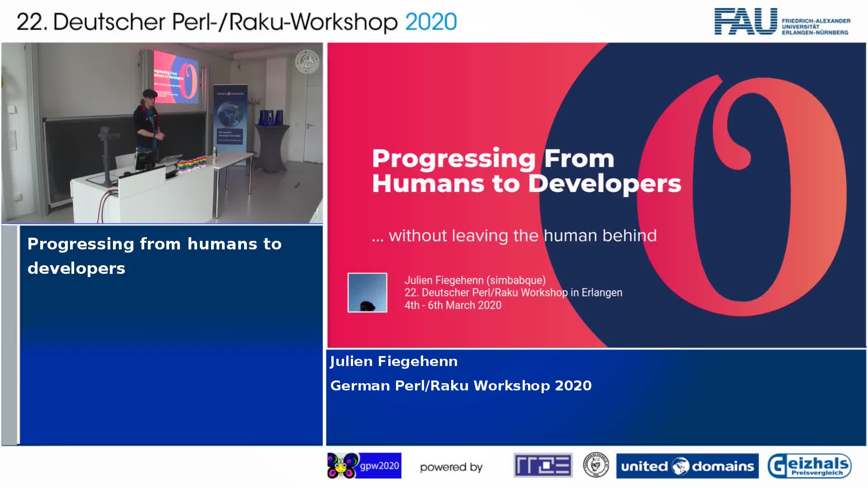The width and height of the screenshot is (868, 488).
Task: Click the gray vertical bar beside caption panel
Action: [9, 335]
